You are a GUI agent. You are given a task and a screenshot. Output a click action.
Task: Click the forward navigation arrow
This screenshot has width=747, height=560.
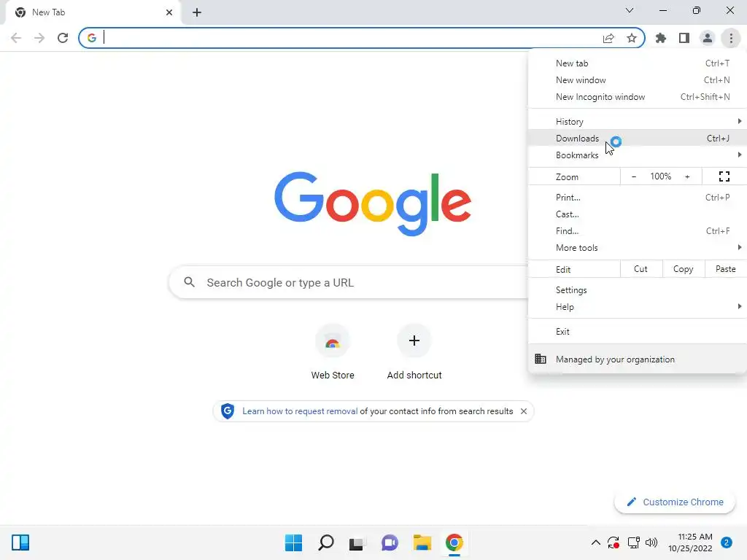tap(39, 38)
